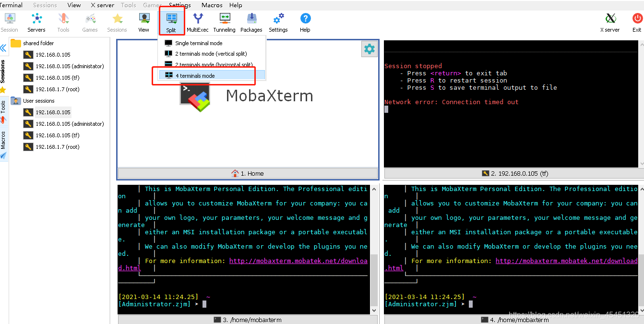
Task: Choose 2 terminals mode (horizontal split)
Action: point(212,65)
